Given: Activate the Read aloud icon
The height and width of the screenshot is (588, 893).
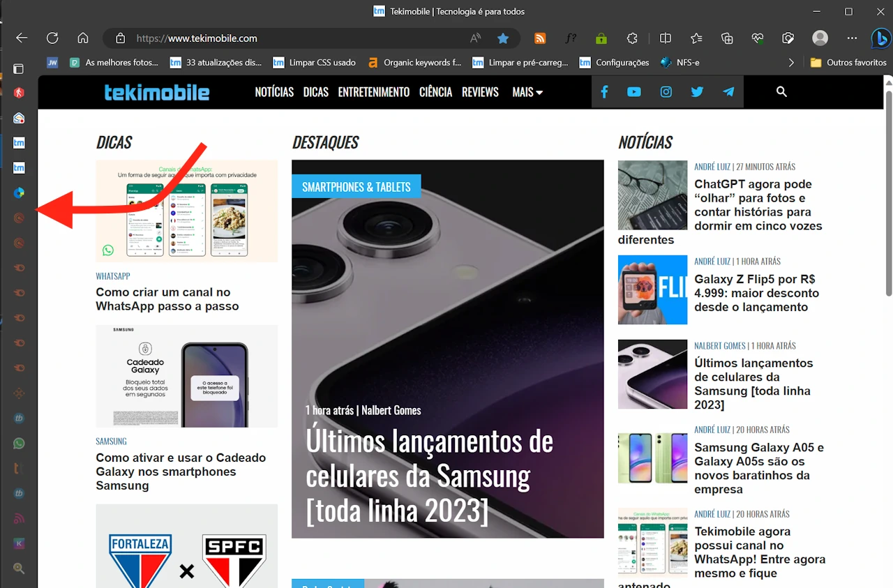Looking at the screenshot, I should (475, 38).
